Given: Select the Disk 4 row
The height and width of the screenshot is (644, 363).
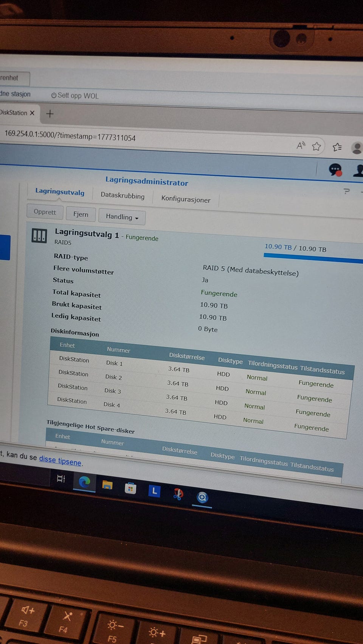Looking at the screenshot, I should coord(197,414).
